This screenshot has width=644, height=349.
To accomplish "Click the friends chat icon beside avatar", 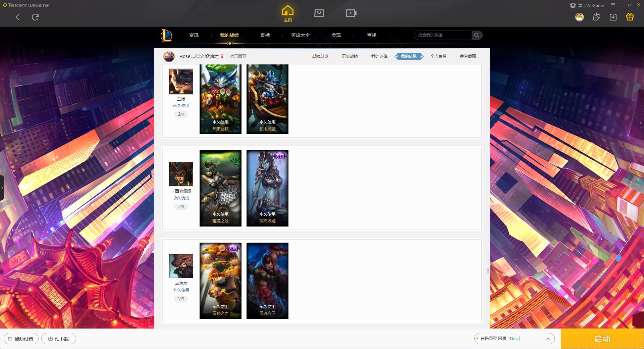I will (x=596, y=17).
